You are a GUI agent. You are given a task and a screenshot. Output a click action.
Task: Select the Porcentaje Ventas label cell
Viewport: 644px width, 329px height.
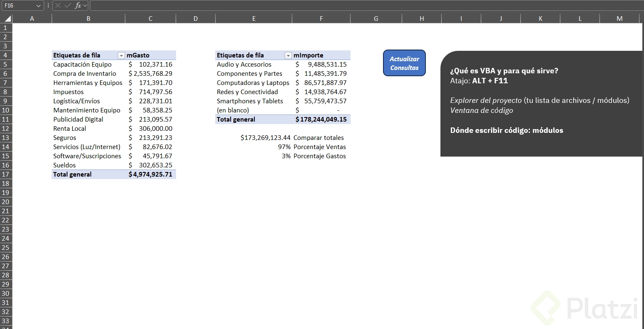pos(321,147)
